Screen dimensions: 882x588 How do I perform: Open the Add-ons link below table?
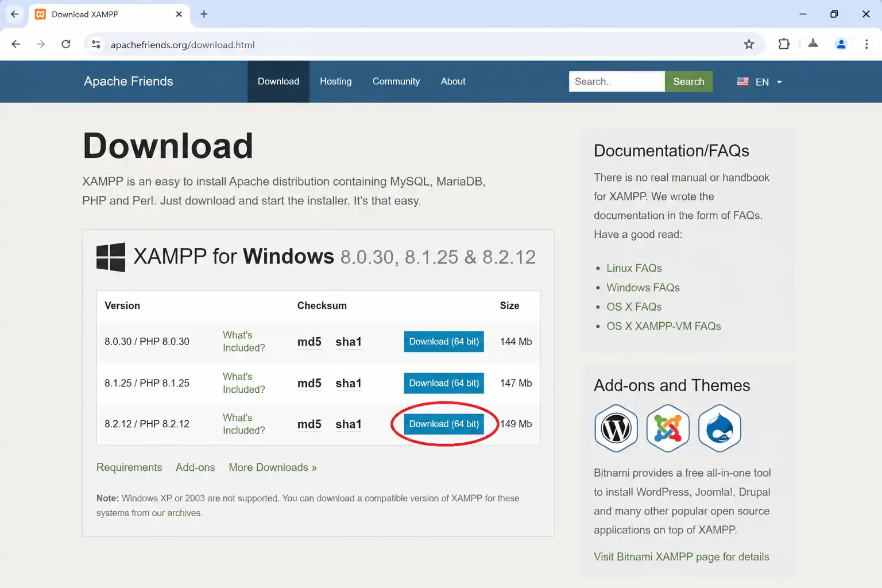point(195,467)
